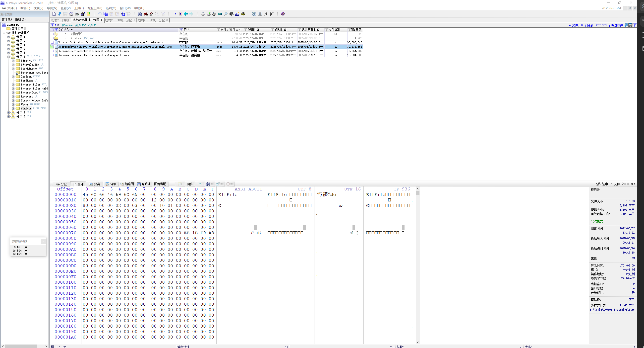Collapse the 分区 6 tree node
644x348 pixels.
[8, 57]
